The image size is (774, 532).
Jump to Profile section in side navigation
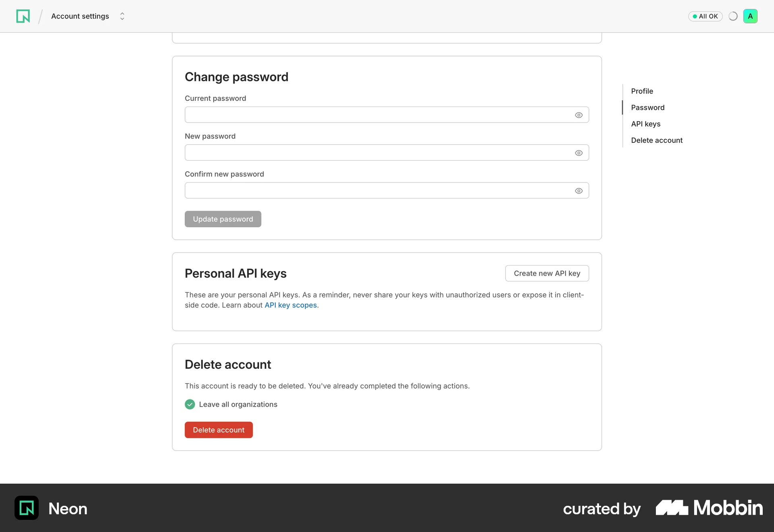tap(642, 91)
